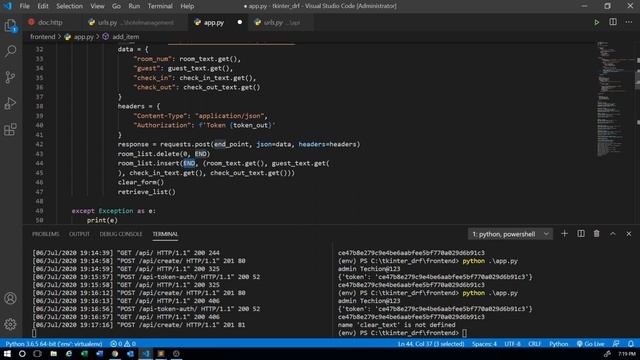Click the right terminal prompt input
The width and height of the screenshot is (640, 360).
(464, 333)
